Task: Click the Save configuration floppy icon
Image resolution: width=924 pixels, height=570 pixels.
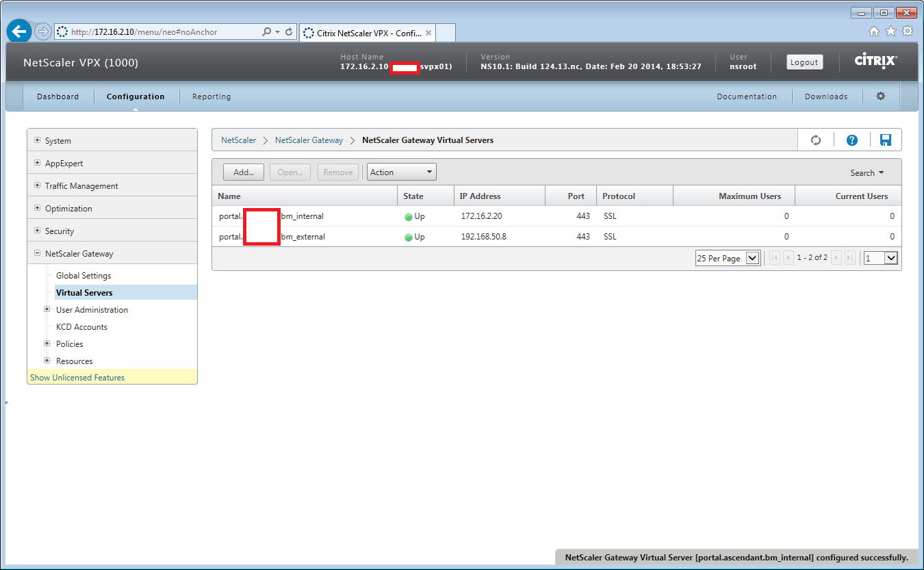Action: [886, 140]
